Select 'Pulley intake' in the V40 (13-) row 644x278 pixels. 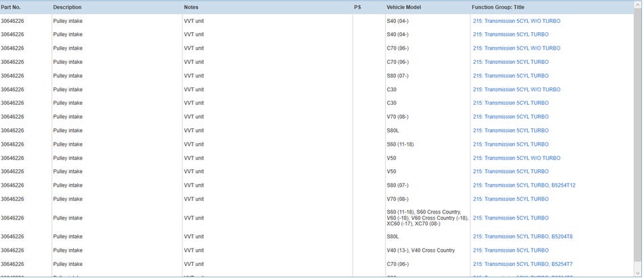pyautogui.click(x=68, y=250)
